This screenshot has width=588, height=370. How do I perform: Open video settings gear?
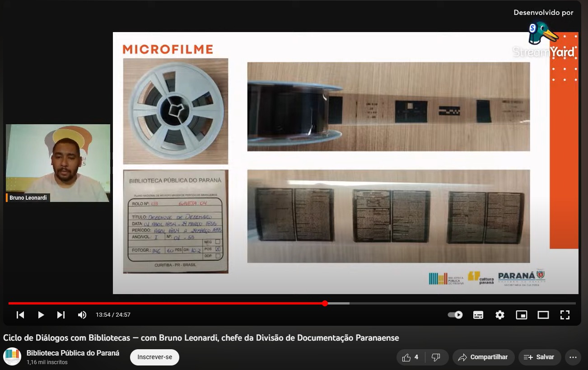[500, 315]
